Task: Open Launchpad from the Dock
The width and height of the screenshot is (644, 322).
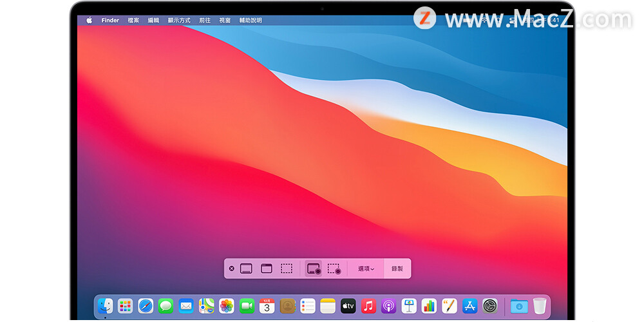Action: pos(126,306)
